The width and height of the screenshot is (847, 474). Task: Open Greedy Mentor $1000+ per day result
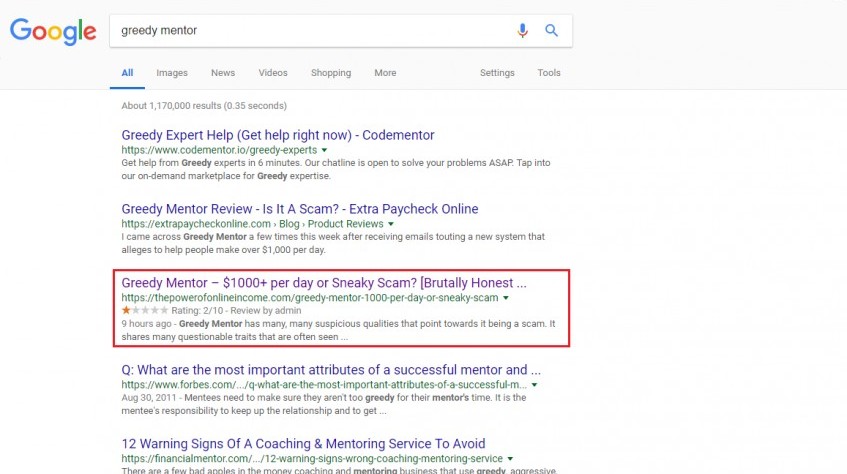pos(324,283)
